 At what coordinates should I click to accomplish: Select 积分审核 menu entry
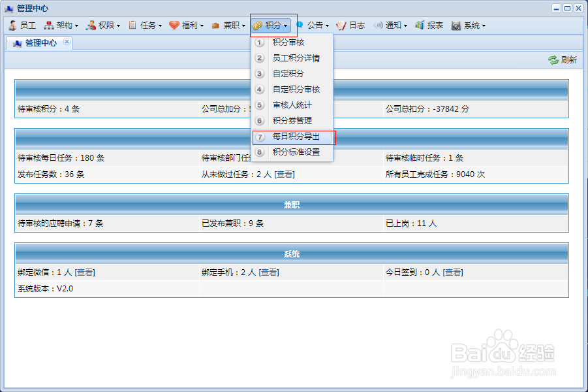(x=292, y=42)
